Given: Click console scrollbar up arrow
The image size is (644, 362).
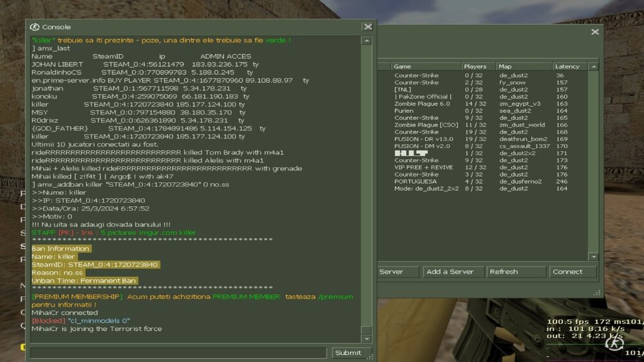Looking at the screenshot, I should [x=366, y=41].
